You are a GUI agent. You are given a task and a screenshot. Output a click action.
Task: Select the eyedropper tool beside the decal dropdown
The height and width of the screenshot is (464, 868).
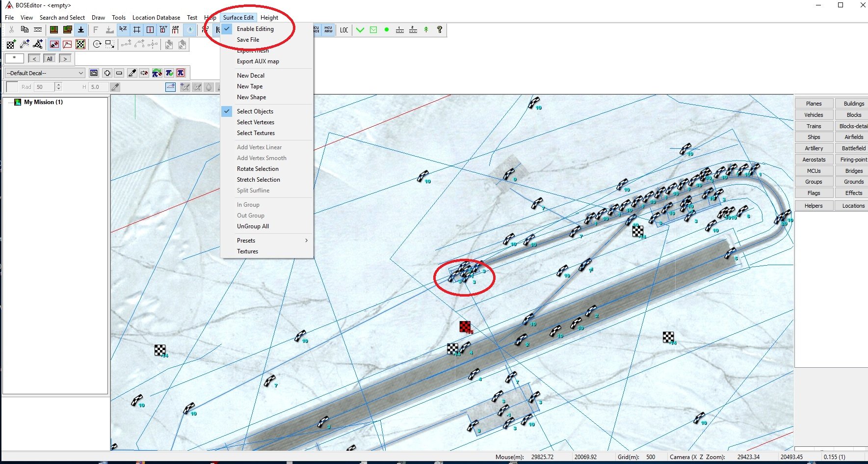pyautogui.click(x=132, y=73)
